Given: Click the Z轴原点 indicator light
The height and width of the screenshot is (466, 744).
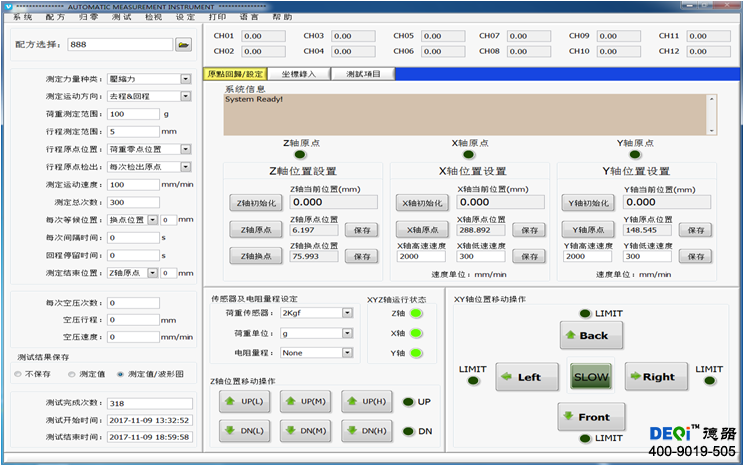Looking at the screenshot, I should coord(300,155).
